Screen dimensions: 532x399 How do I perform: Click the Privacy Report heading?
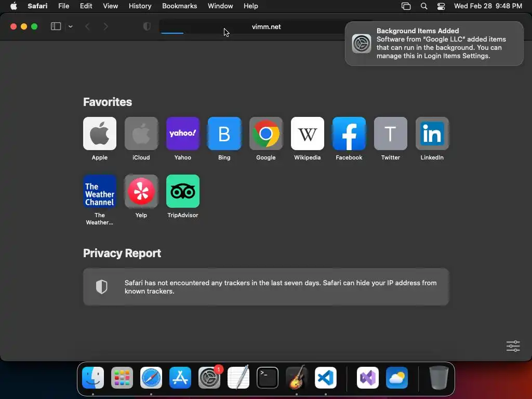pos(122,253)
